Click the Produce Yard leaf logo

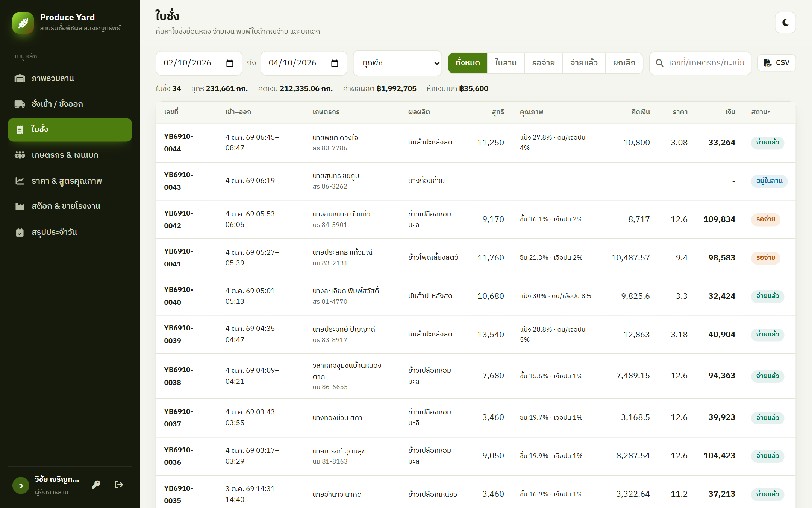23,23
